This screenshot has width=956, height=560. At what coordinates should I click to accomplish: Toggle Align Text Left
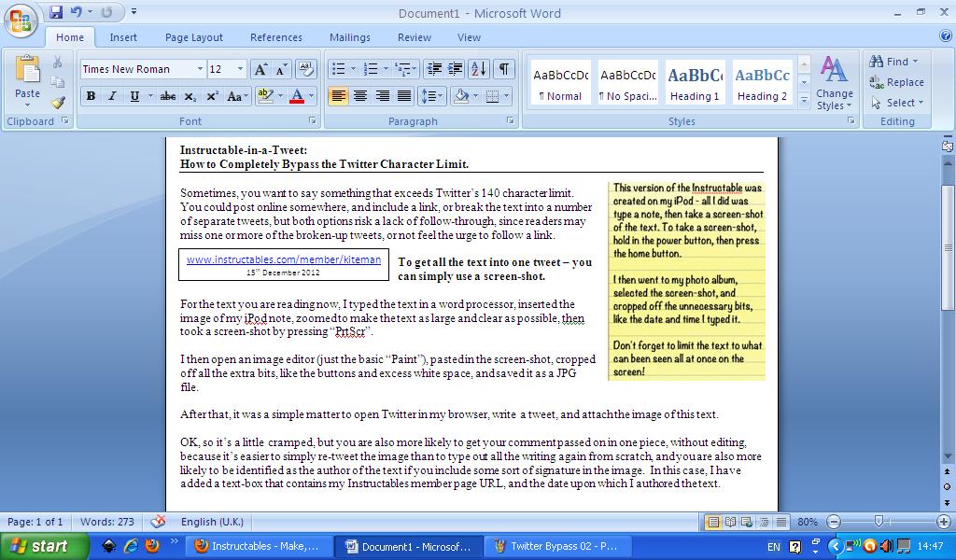point(338,96)
